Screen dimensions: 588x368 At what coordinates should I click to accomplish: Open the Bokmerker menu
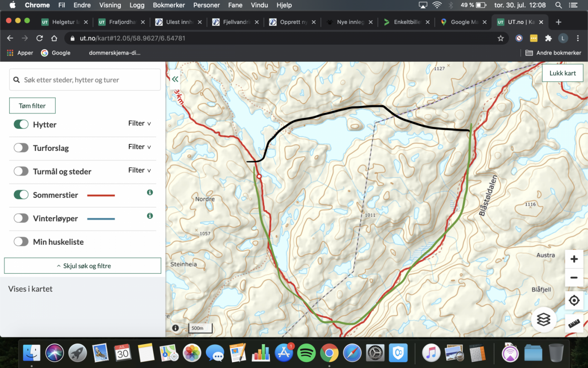(169, 5)
